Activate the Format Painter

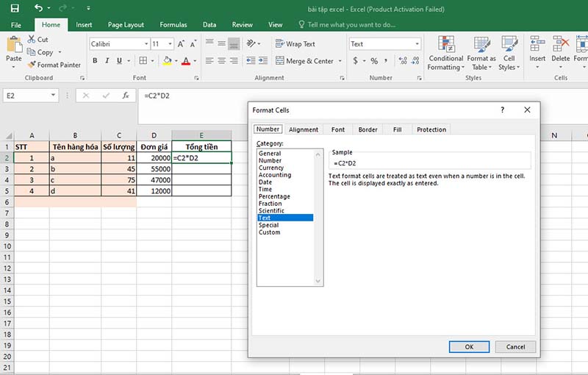click(x=54, y=65)
